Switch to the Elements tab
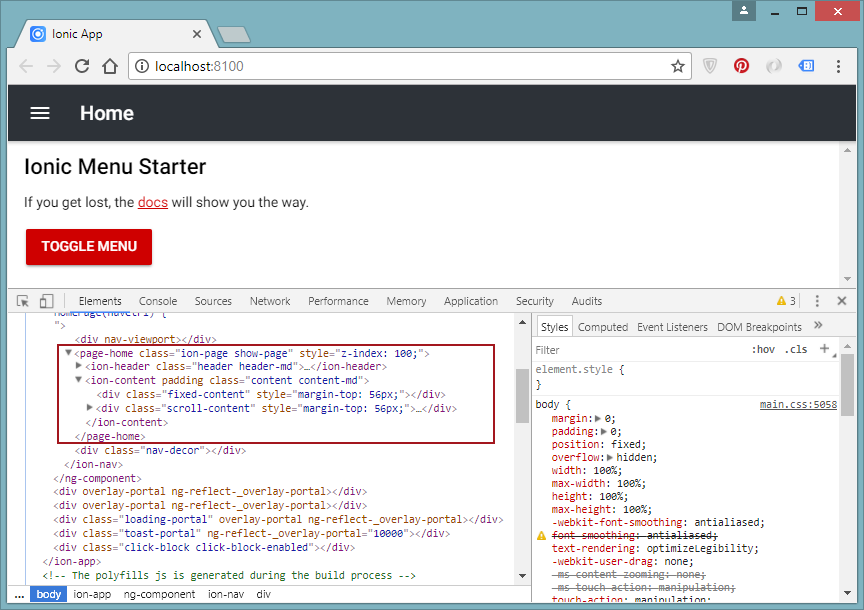864x610 pixels. tap(100, 301)
